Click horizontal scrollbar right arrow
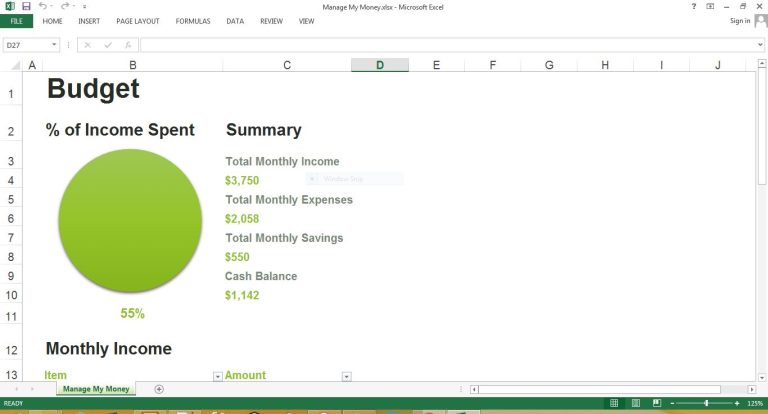 point(751,390)
